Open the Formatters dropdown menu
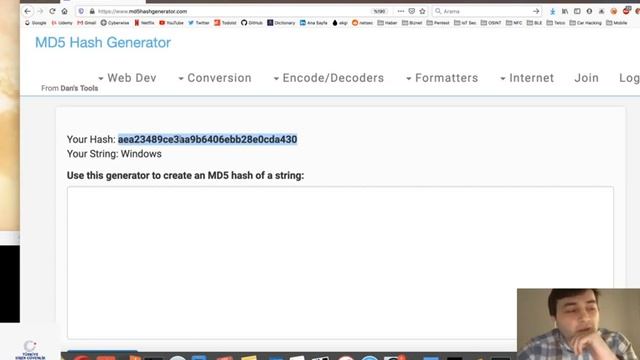The width and height of the screenshot is (640, 360). click(442, 78)
